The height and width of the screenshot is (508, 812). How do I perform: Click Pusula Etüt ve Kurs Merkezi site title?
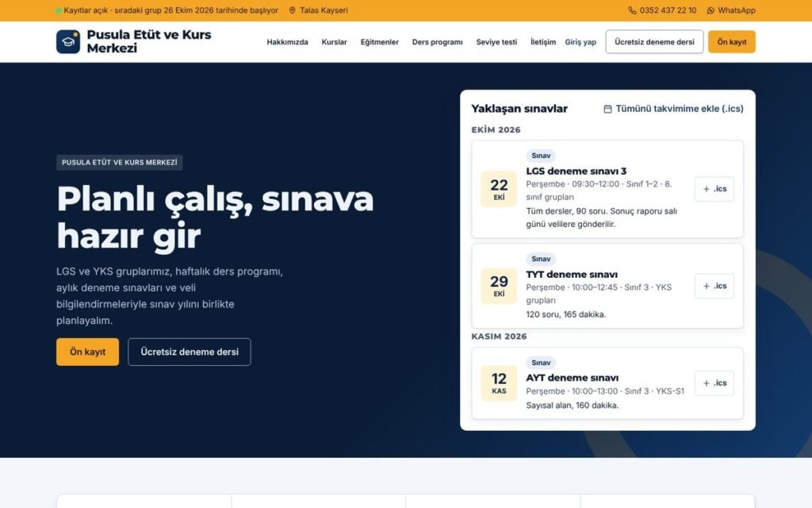pyautogui.click(x=149, y=41)
